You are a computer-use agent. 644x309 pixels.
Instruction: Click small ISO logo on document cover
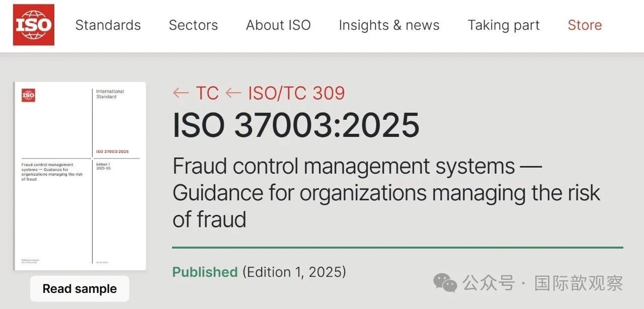coord(28,95)
